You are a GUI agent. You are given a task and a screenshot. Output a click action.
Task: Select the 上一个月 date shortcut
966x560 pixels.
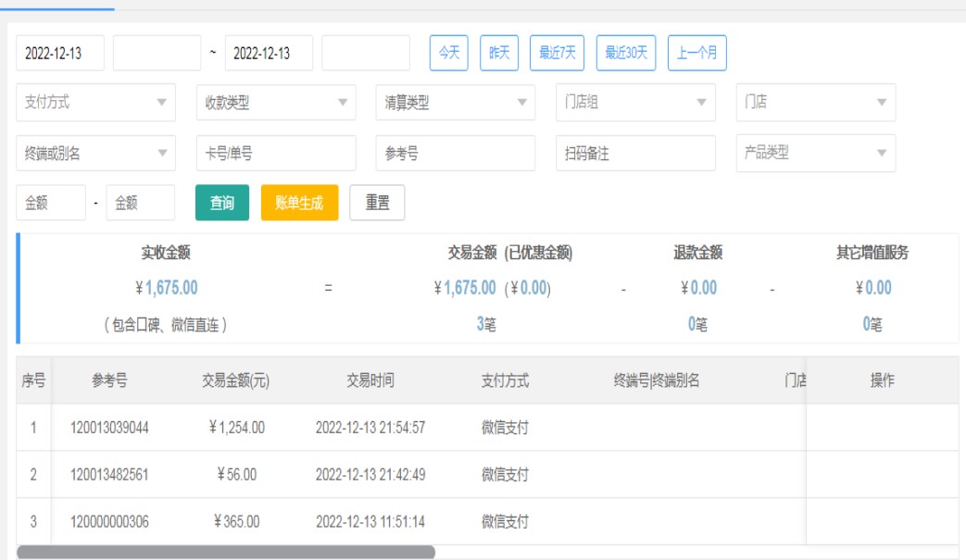point(697,53)
